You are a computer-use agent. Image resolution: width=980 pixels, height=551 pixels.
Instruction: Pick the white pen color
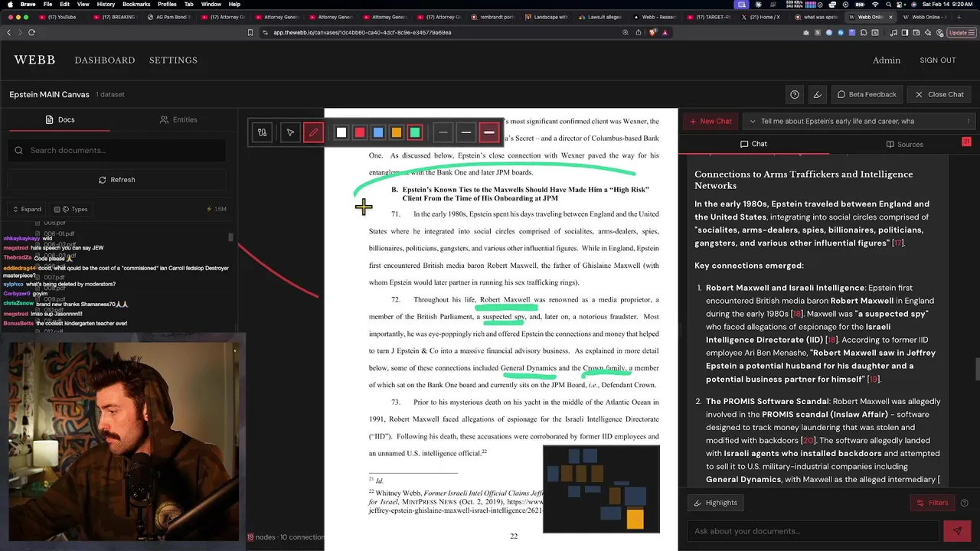[x=341, y=132]
